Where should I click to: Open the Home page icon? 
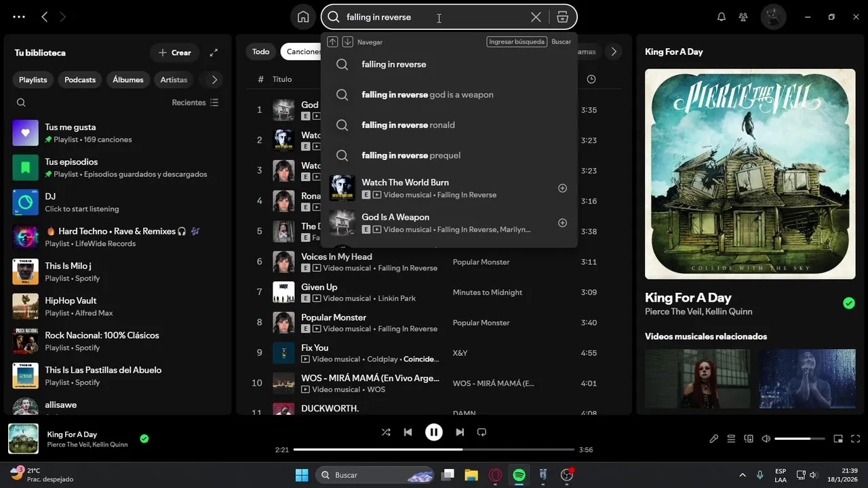(303, 17)
